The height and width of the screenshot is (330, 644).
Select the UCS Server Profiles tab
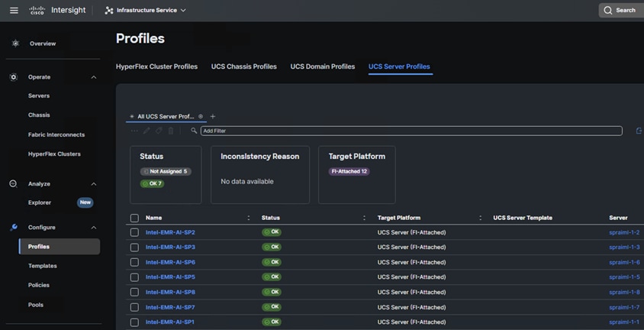(x=399, y=66)
